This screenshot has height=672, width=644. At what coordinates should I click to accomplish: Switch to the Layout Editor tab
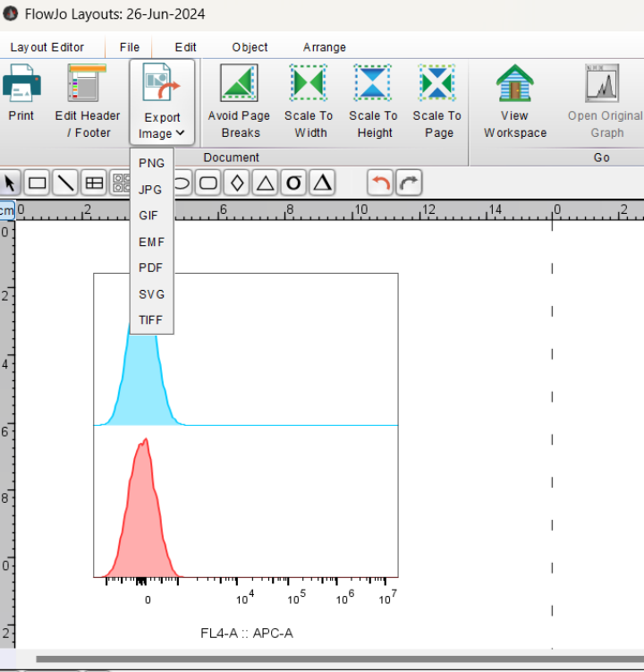pyautogui.click(x=47, y=47)
